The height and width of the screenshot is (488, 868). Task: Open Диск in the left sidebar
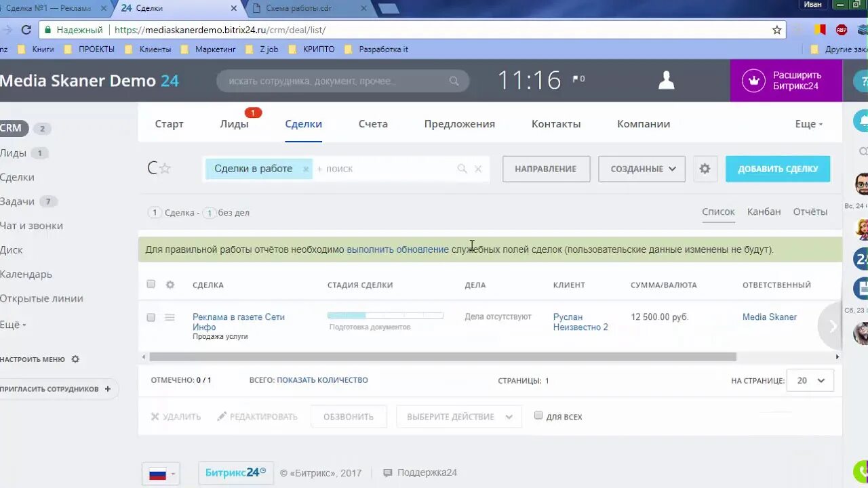click(x=12, y=250)
